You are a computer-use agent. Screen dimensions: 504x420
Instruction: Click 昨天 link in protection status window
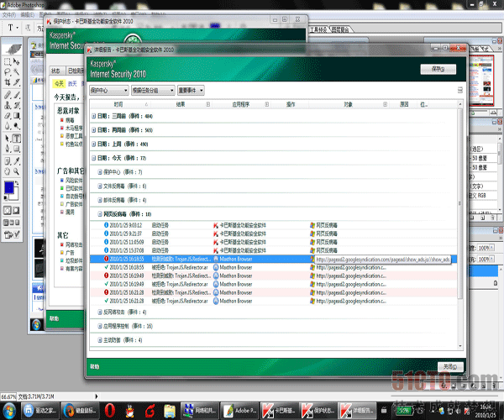point(72,83)
